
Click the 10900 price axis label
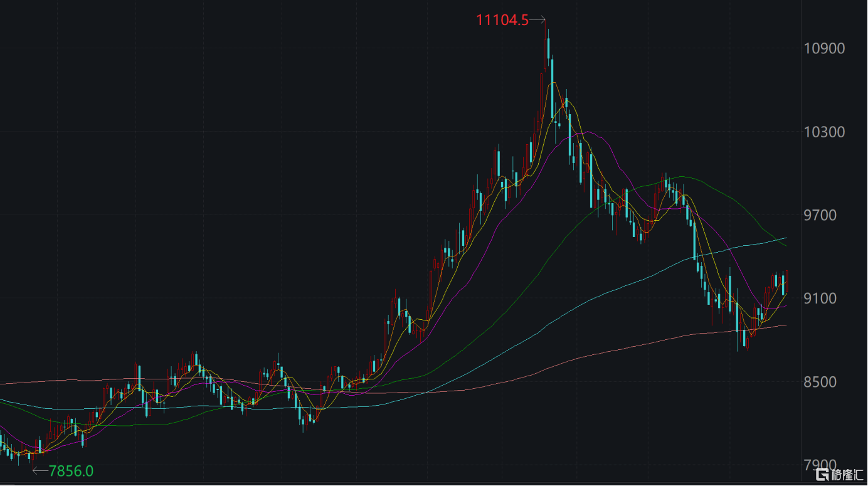click(x=823, y=48)
